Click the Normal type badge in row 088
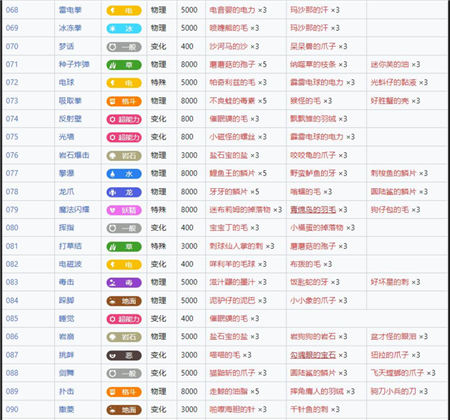Image resolution: width=450 pixels, height=420 pixels. click(x=124, y=373)
